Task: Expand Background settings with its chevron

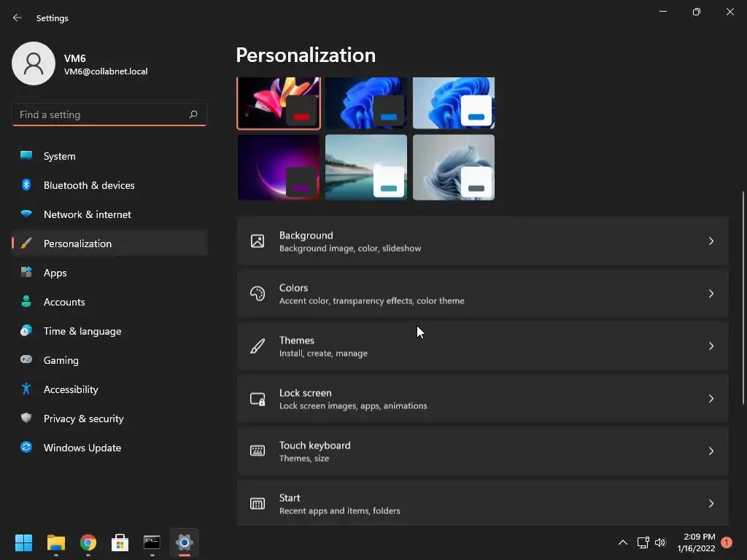Action: click(711, 241)
